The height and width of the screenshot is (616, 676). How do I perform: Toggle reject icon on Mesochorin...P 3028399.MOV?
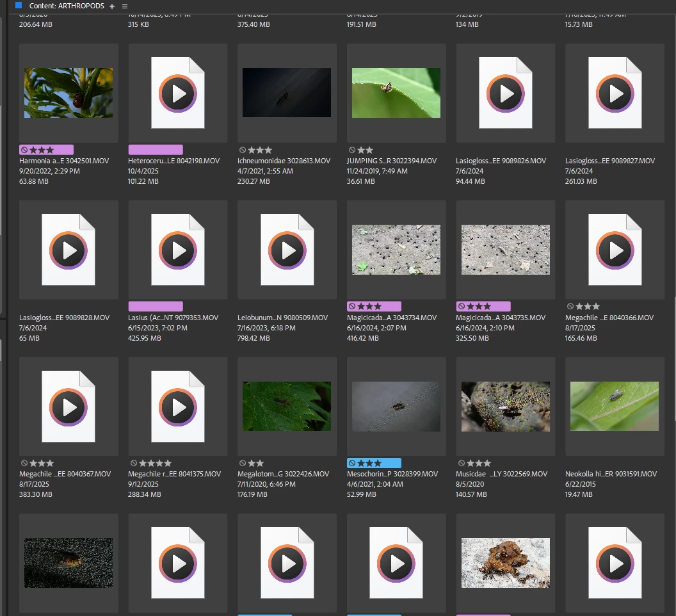[x=352, y=464]
